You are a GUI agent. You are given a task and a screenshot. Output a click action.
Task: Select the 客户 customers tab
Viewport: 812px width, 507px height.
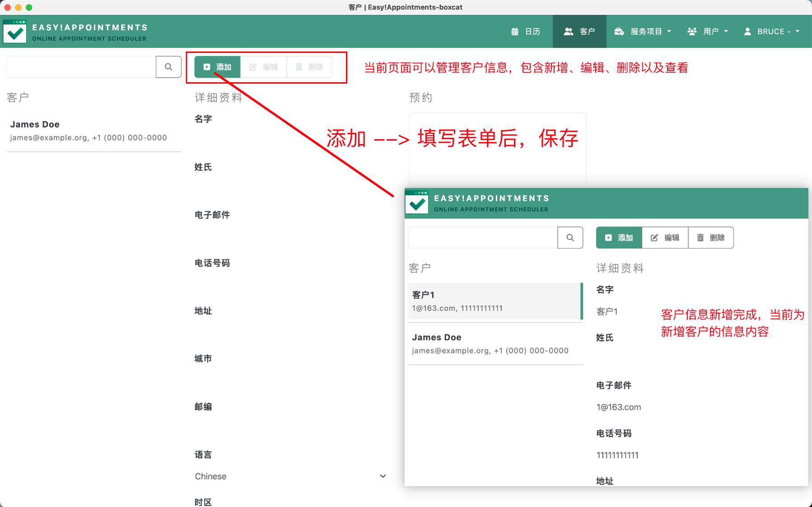(x=579, y=32)
